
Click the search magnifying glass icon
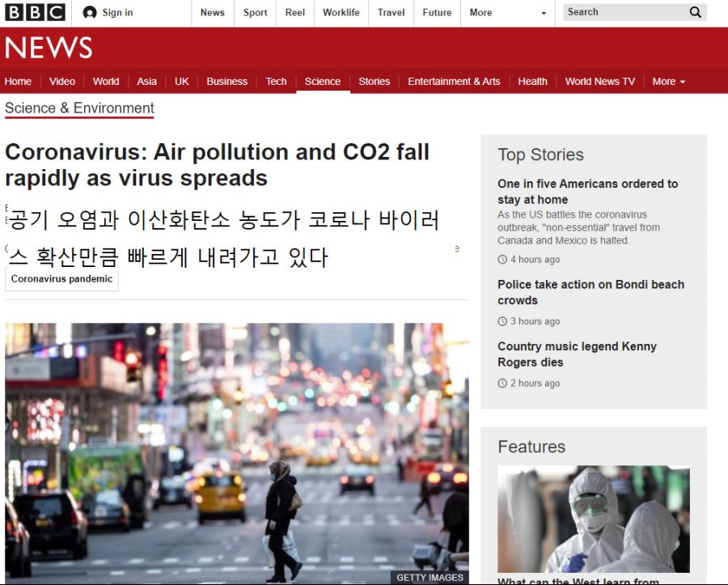click(x=695, y=12)
